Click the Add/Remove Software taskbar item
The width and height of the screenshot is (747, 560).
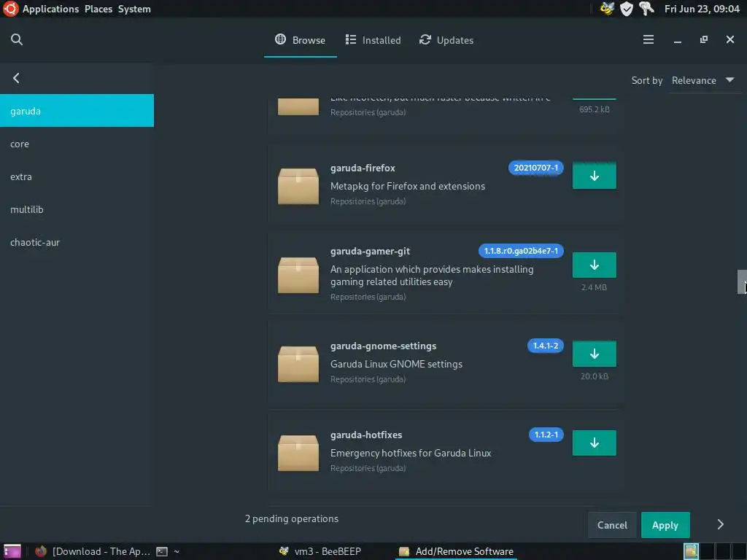click(457, 551)
